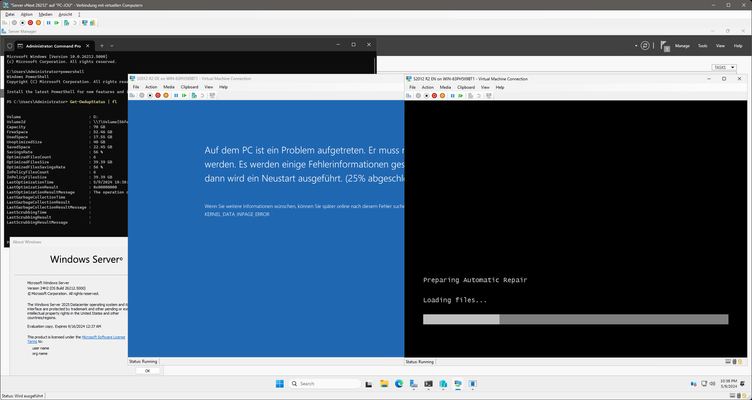Click the Pause icon in outer VM toolbar
The width and height of the screenshot is (752, 400).
(x=48, y=23)
